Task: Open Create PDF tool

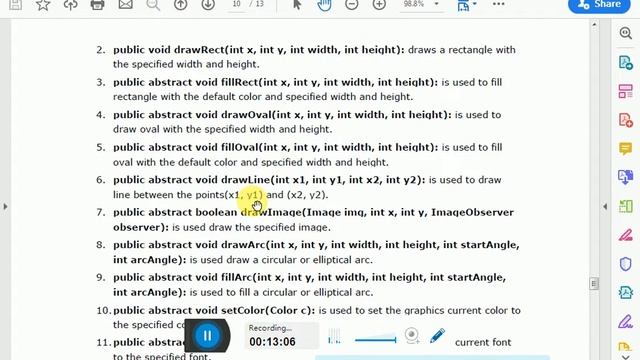Action: (625, 120)
